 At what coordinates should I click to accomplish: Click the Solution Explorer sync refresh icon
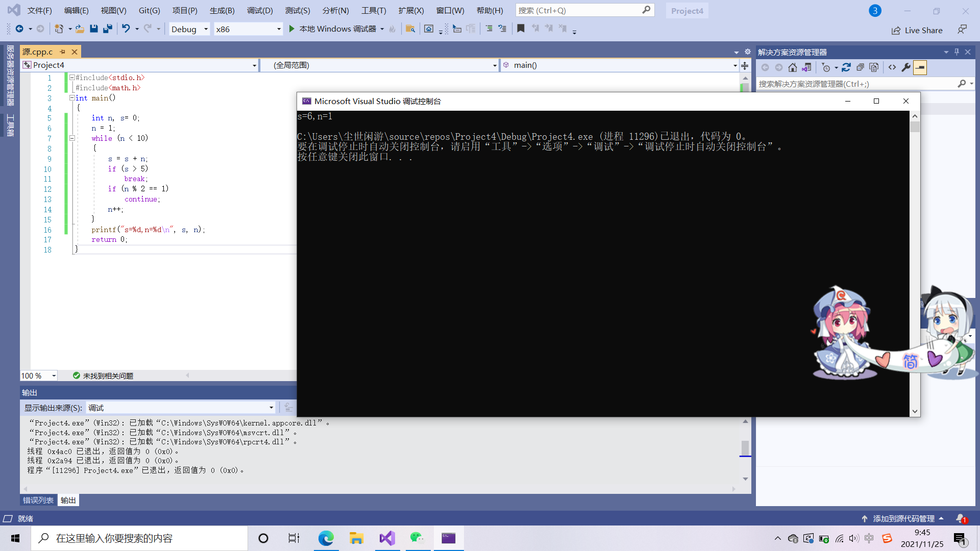(x=846, y=67)
